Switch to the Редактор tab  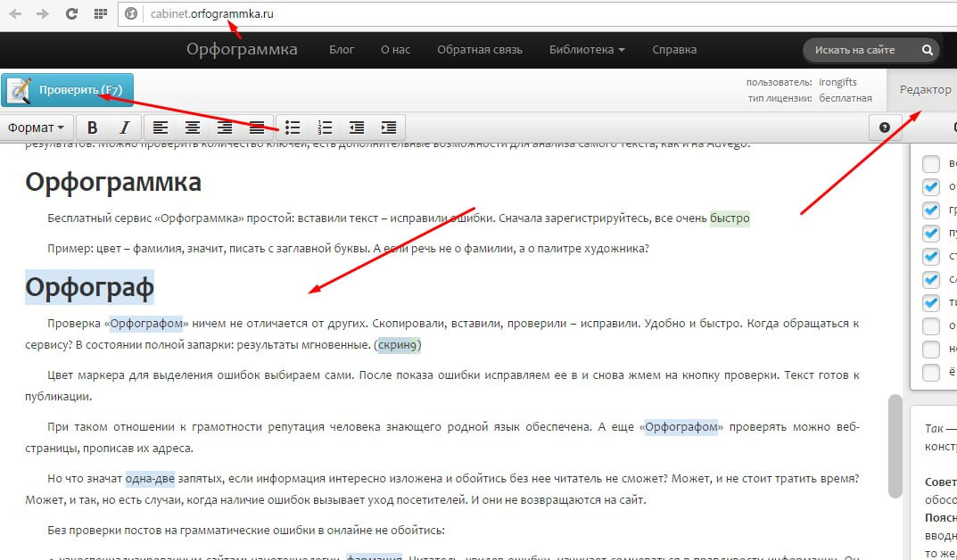point(925,90)
